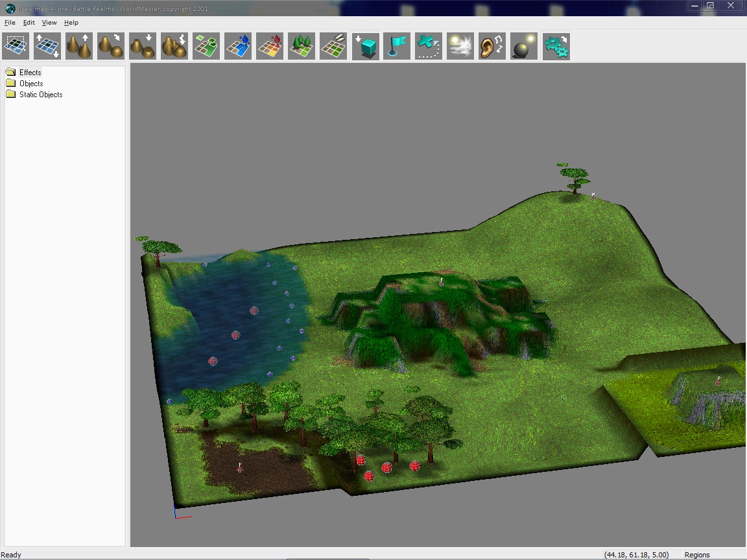Image resolution: width=747 pixels, height=560 pixels.
Task: Click the Ready text in the status bar
Action: coord(11,555)
